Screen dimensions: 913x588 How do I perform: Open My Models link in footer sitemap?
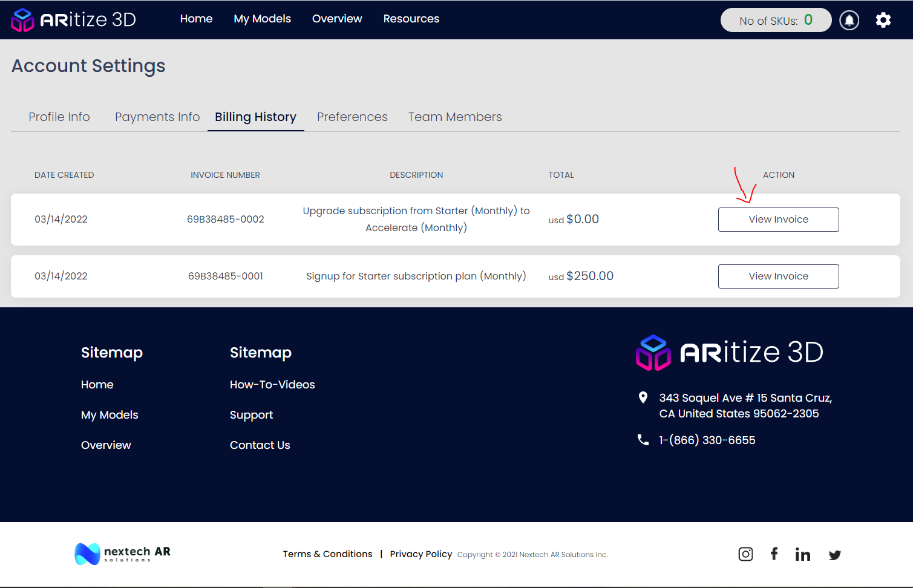110,415
